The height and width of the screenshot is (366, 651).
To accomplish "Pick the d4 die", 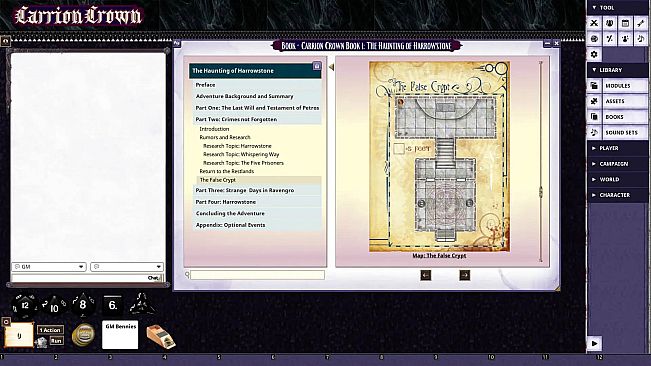I will click(x=141, y=304).
